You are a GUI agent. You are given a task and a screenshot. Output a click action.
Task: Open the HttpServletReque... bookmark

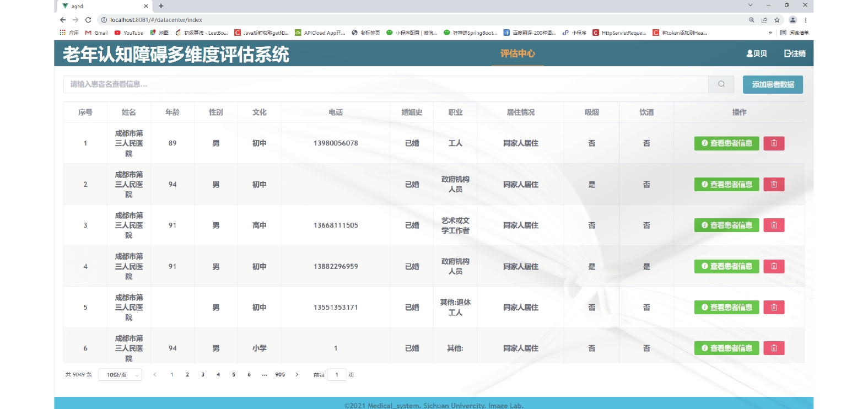pos(619,33)
